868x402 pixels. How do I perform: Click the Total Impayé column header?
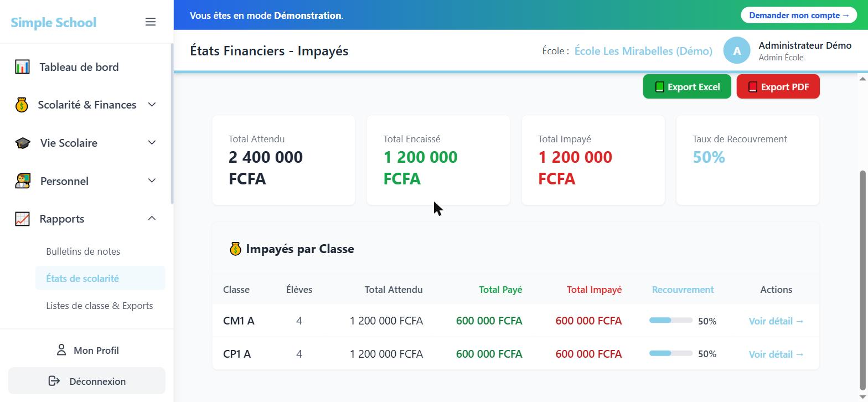tap(594, 290)
